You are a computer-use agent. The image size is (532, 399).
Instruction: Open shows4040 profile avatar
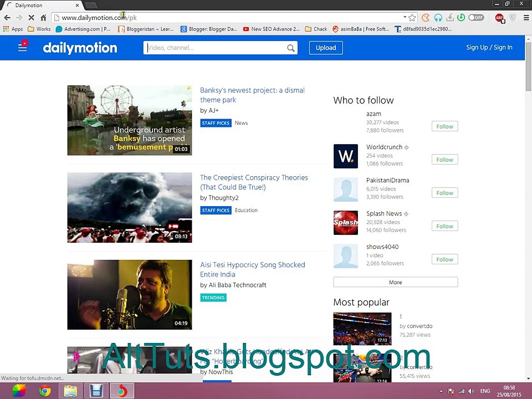pyautogui.click(x=345, y=256)
